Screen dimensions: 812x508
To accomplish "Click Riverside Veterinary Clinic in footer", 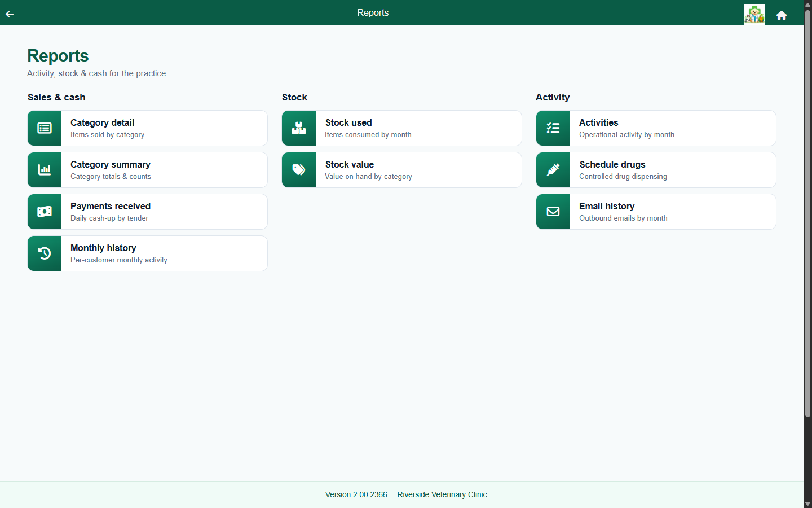I will coord(442,494).
